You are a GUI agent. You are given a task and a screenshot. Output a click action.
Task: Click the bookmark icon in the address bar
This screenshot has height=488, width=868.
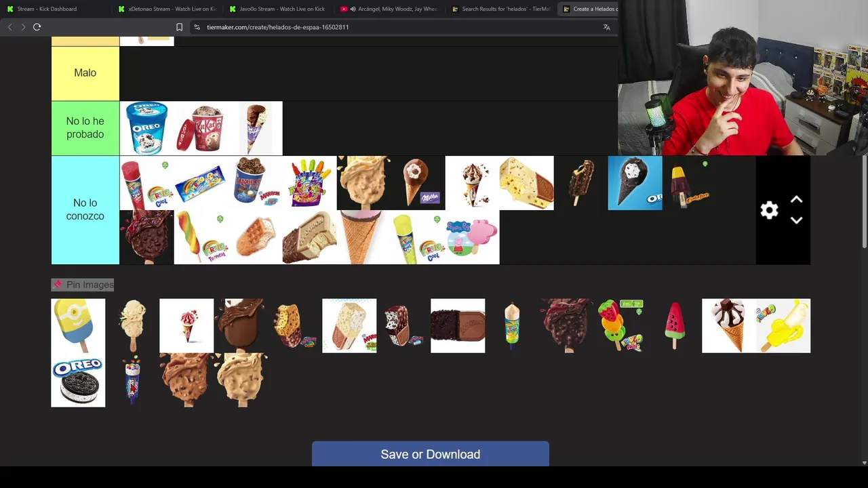pos(179,27)
